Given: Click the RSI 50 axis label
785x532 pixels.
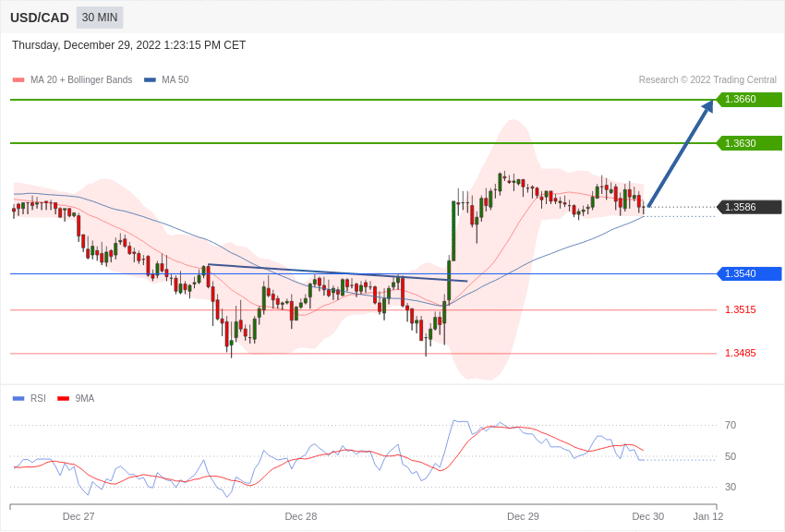Looking at the screenshot, I should point(731,456).
